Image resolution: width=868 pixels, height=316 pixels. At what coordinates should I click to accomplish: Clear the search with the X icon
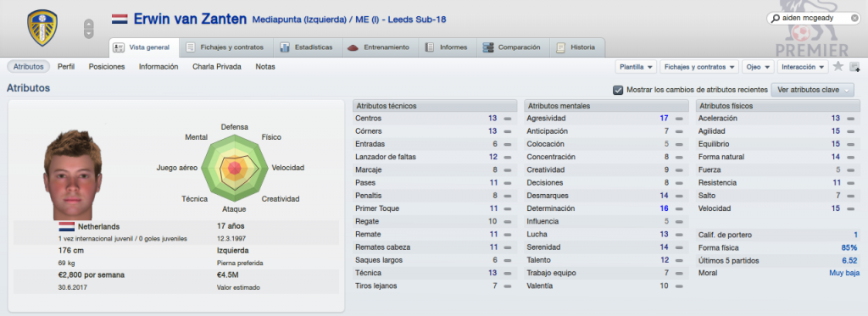click(x=854, y=19)
